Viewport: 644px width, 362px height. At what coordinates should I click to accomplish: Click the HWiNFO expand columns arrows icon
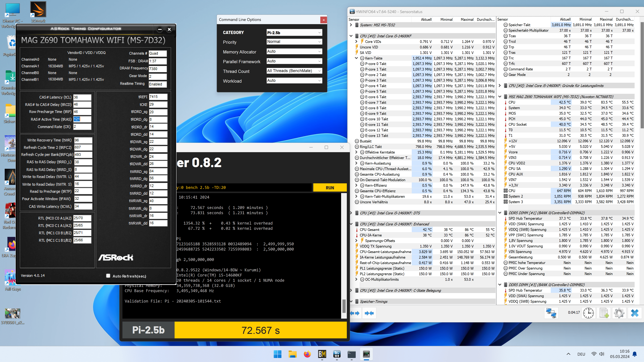point(355,313)
